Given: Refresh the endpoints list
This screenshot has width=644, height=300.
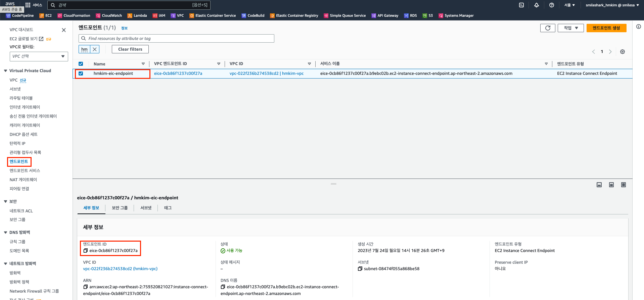Looking at the screenshot, I should [x=548, y=28].
